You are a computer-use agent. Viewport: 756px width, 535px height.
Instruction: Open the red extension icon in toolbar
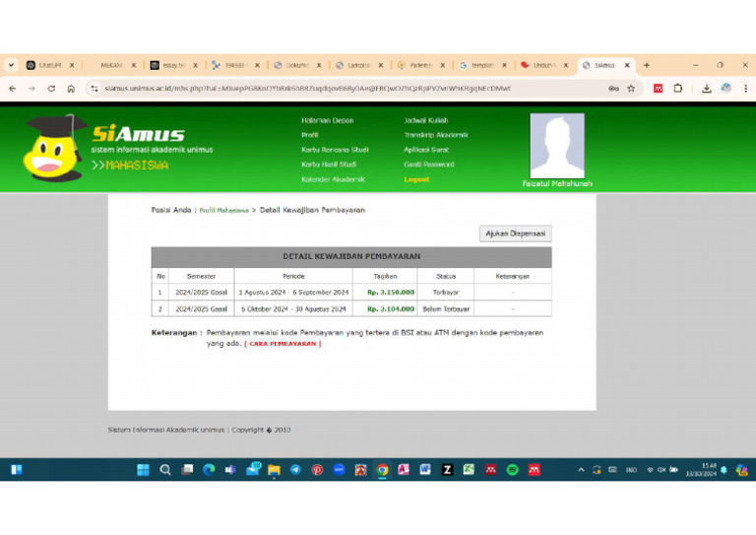click(658, 89)
